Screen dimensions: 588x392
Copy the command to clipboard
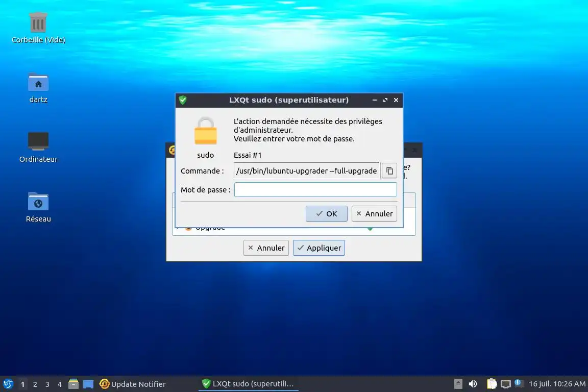[x=389, y=170]
